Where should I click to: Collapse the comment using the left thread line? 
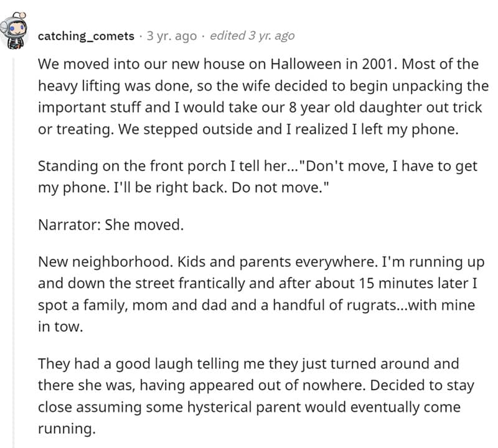pos(14,249)
